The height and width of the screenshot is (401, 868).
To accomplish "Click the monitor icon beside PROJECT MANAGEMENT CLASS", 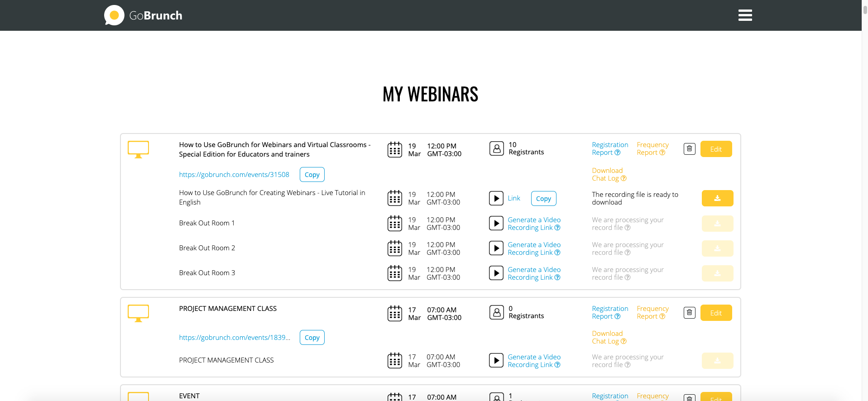I will [x=138, y=313].
